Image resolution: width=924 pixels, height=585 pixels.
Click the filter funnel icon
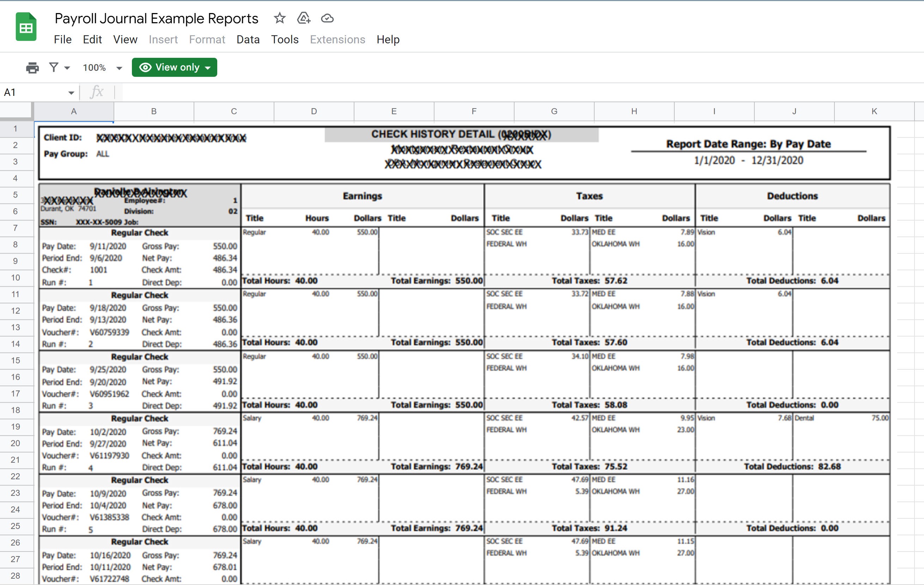coord(54,67)
